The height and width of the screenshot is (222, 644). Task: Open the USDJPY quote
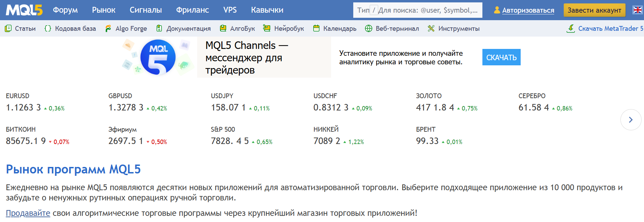tap(240, 103)
